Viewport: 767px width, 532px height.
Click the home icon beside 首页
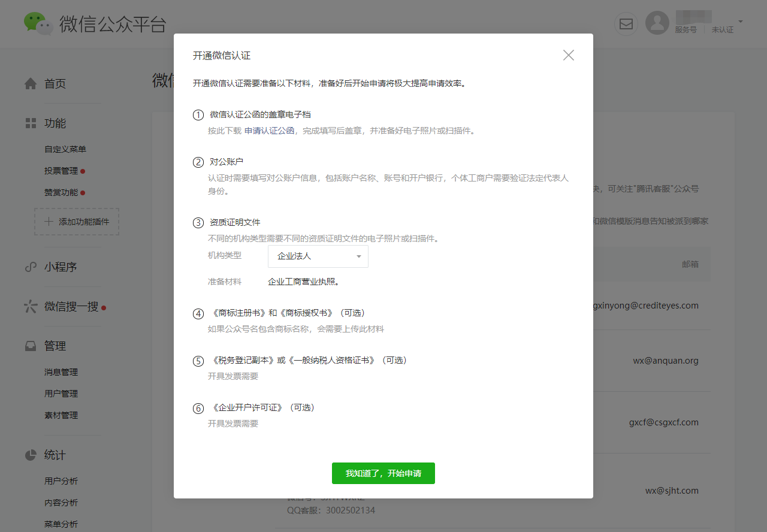coord(31,84)
